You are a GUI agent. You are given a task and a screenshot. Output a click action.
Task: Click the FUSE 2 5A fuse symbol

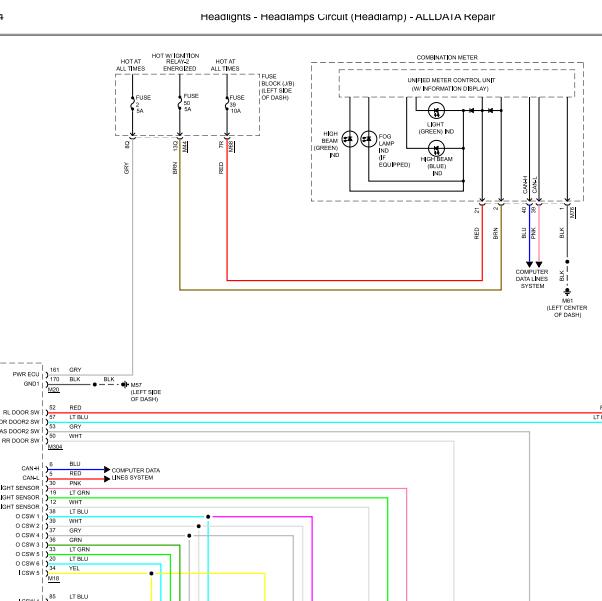tap(132, 104)
